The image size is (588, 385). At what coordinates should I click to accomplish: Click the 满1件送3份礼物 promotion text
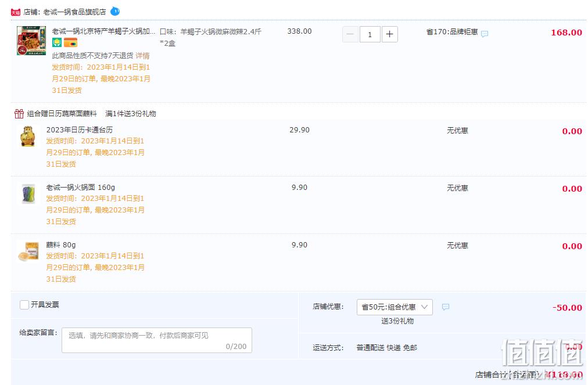(x=131, y=114)
